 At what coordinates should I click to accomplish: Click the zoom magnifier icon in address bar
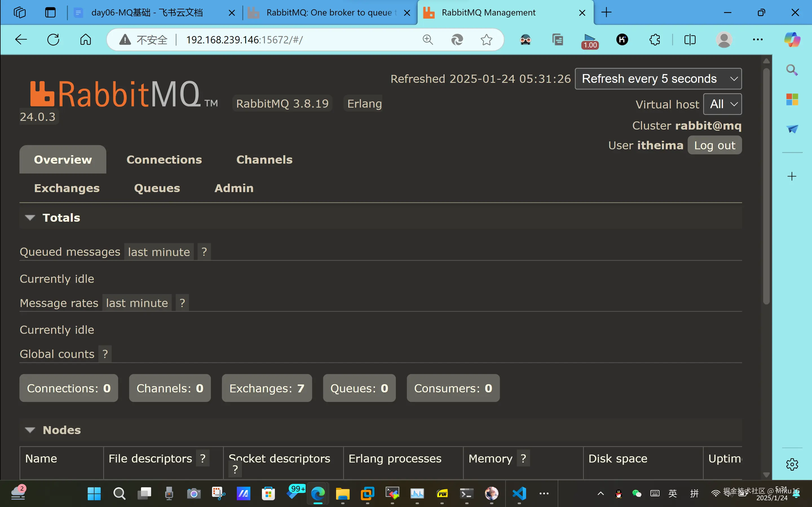coord(427,40)
